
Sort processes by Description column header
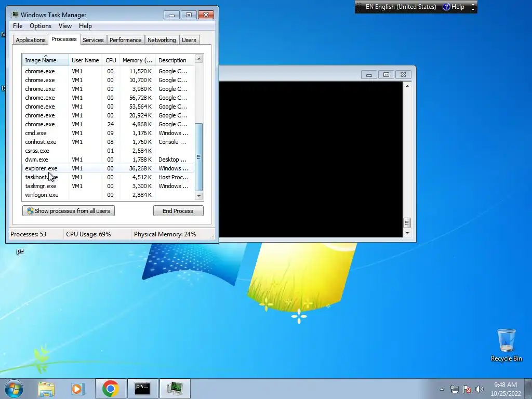tap(175, 60)
